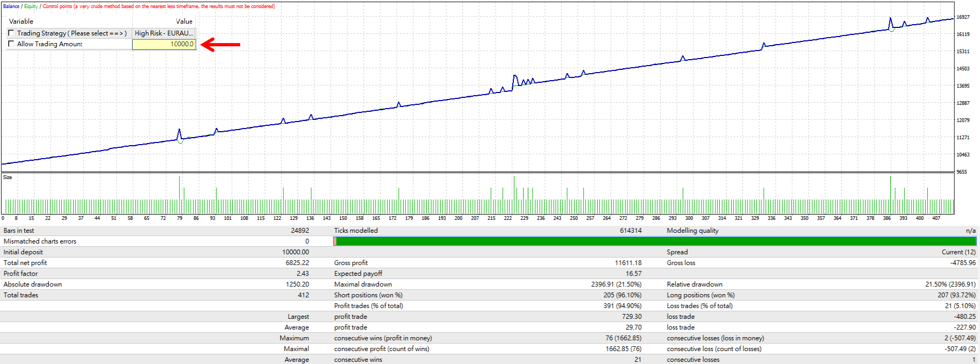Select the Long positions value 207 (93.72%)
The image size is (980, 364).
[957, 295]
